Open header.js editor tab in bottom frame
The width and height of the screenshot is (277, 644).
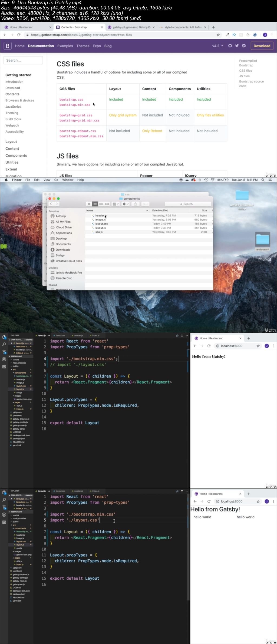coord(78,491)
